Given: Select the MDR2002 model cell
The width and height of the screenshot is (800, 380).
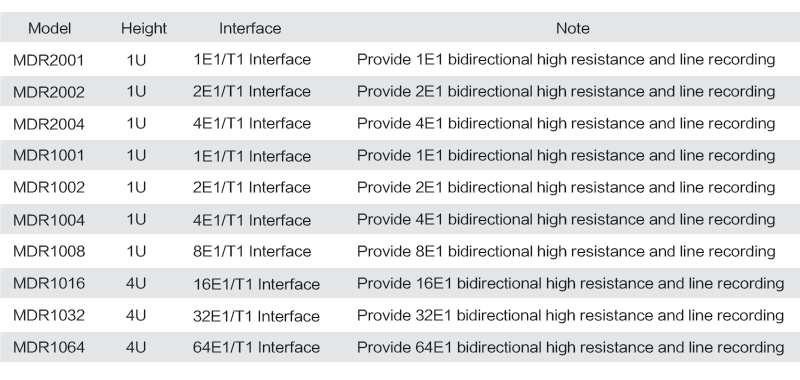Looking at the screenshot, I should pos(48,92).
